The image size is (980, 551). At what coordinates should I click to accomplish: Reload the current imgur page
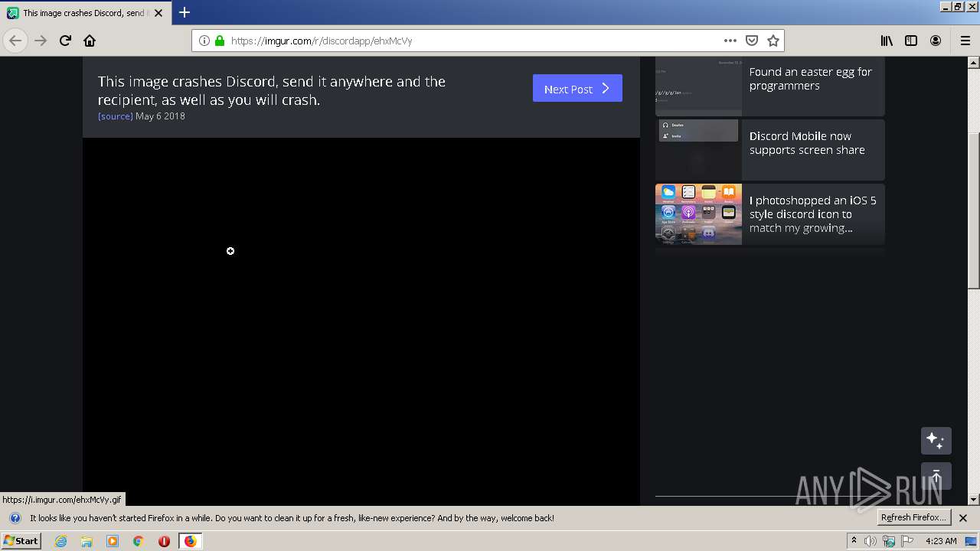(x=65, y=41)
